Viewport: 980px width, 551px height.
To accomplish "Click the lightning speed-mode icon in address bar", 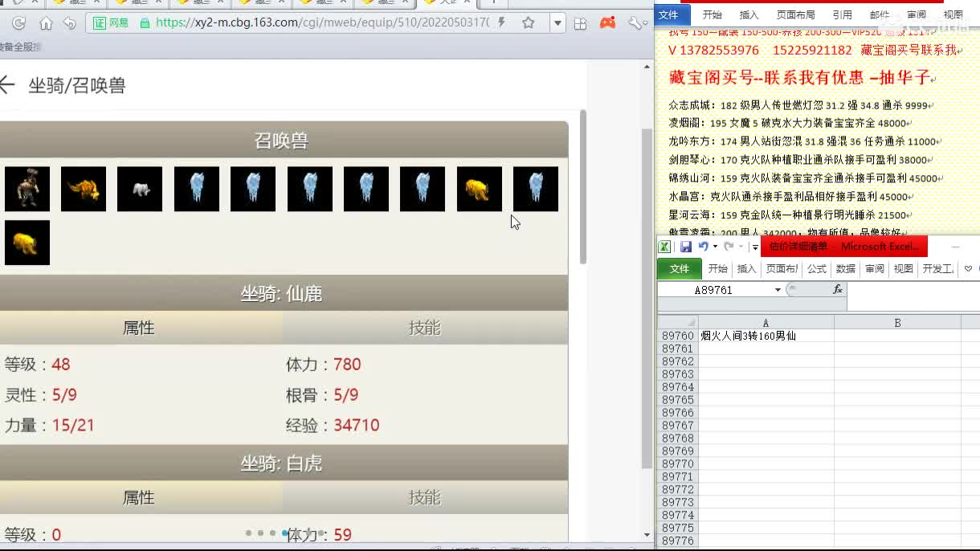I will (x=502, y=22).
